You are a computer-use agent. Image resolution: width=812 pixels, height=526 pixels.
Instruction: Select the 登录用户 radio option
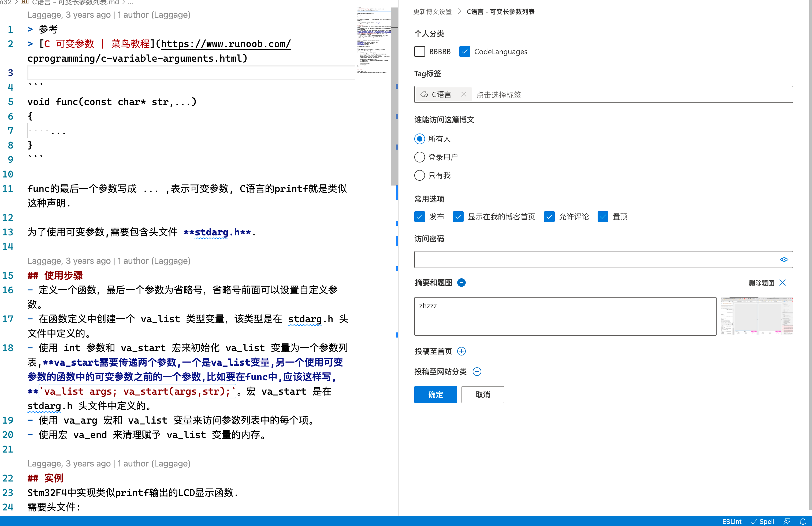[x=420, y=157]
